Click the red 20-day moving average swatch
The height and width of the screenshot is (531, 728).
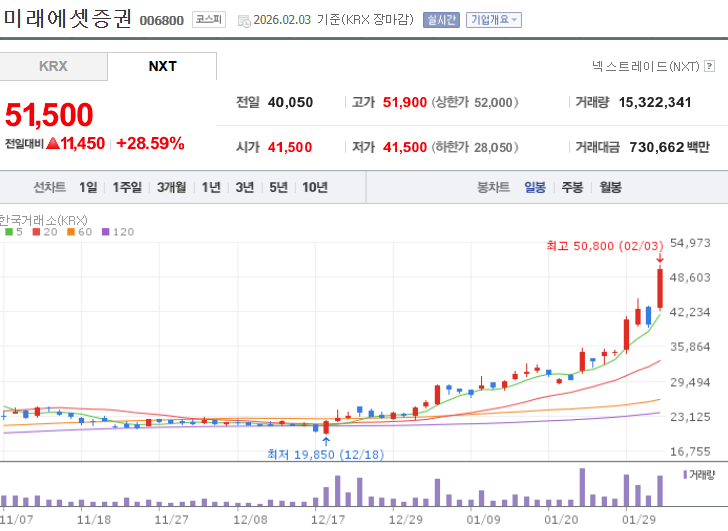36,232
